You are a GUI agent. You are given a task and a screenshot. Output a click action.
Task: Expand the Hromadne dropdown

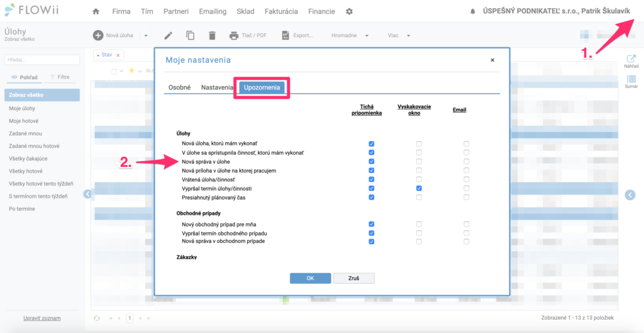367,36
